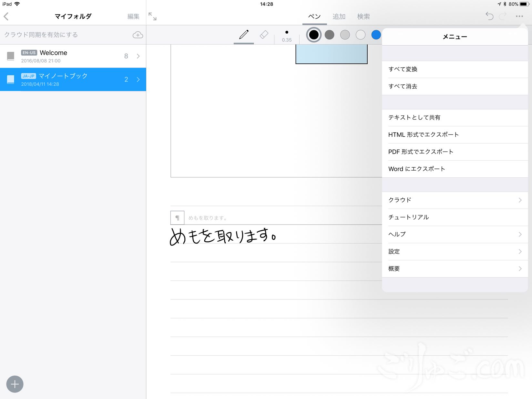
Task: Pick the dark gray pen color
Action: [x=329, y=35]
